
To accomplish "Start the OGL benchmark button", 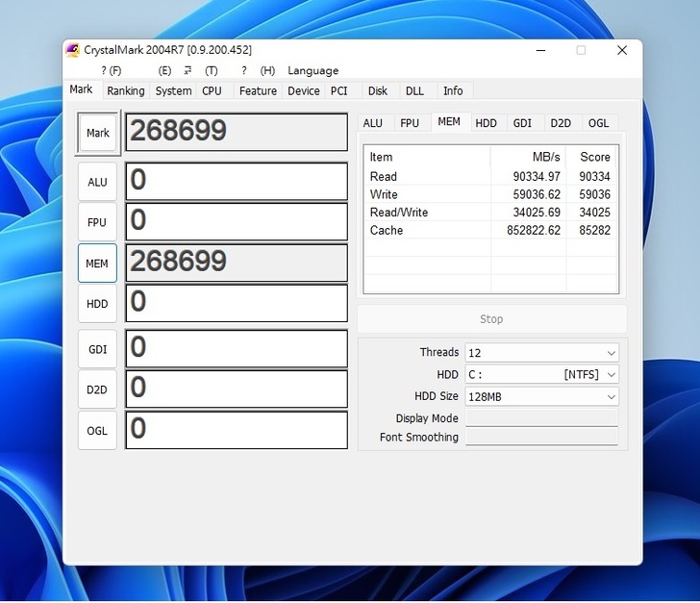I will [97, 431].
